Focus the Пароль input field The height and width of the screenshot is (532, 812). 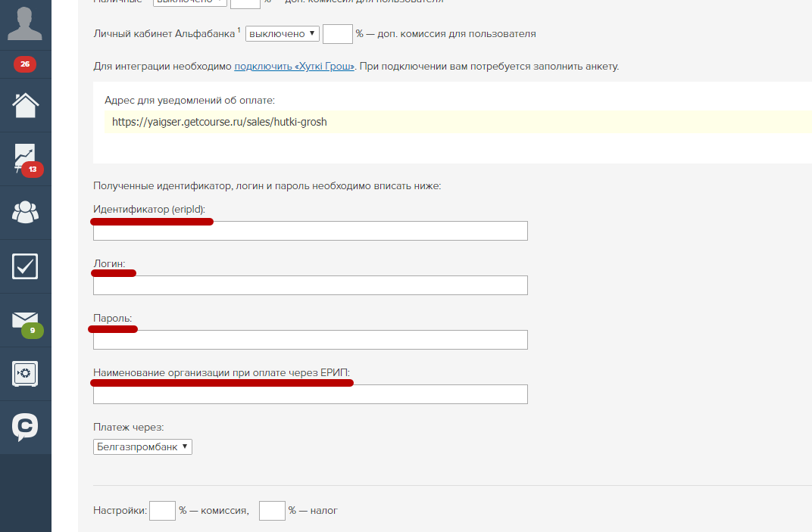311,340
